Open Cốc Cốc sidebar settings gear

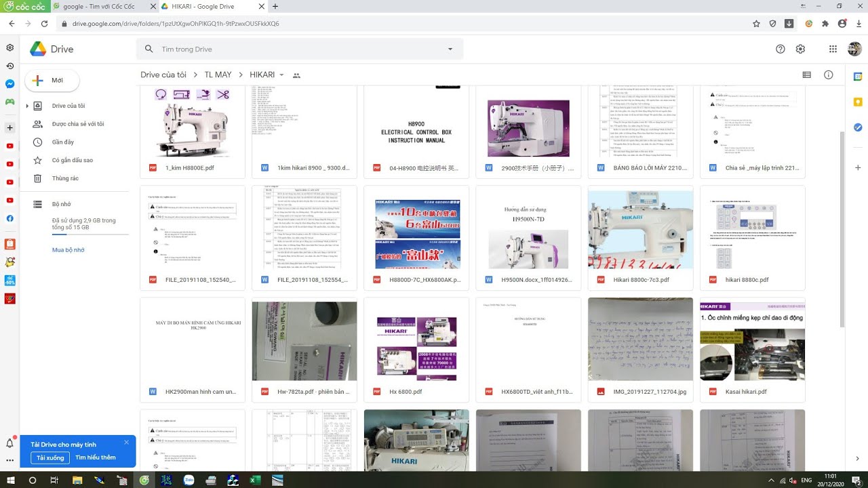(9, 47)
